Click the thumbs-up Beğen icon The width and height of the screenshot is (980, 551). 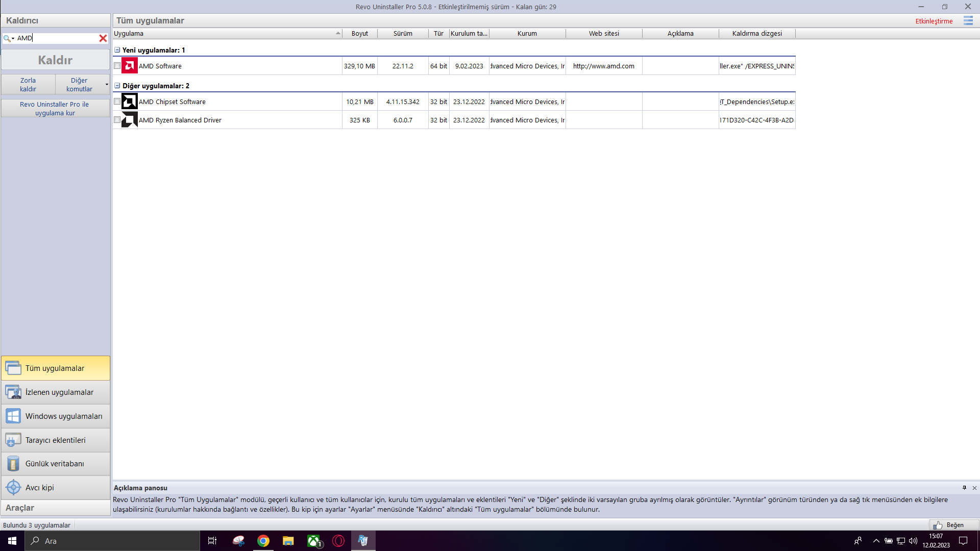click(938, 525)
